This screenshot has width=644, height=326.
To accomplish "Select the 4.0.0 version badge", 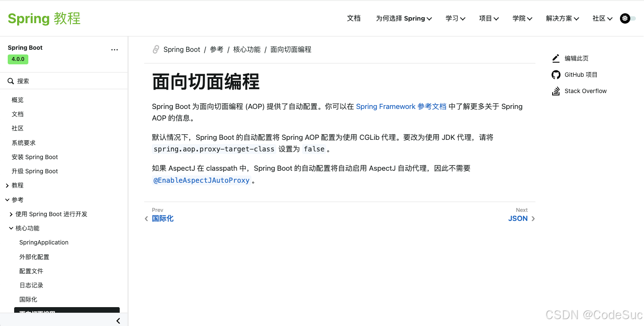I will (18, 59).
